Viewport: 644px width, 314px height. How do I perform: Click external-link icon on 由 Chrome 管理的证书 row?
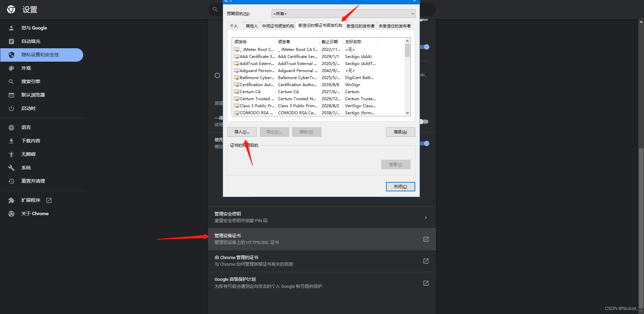(426, 261)
